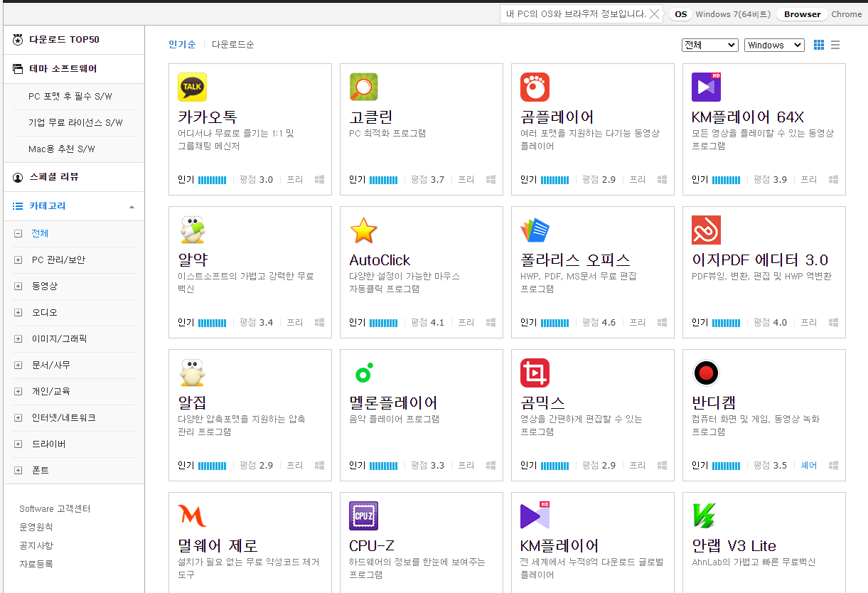Expand the 폰트 category
The width and height of the screenshot is (868, 593).
click(18, 471)
